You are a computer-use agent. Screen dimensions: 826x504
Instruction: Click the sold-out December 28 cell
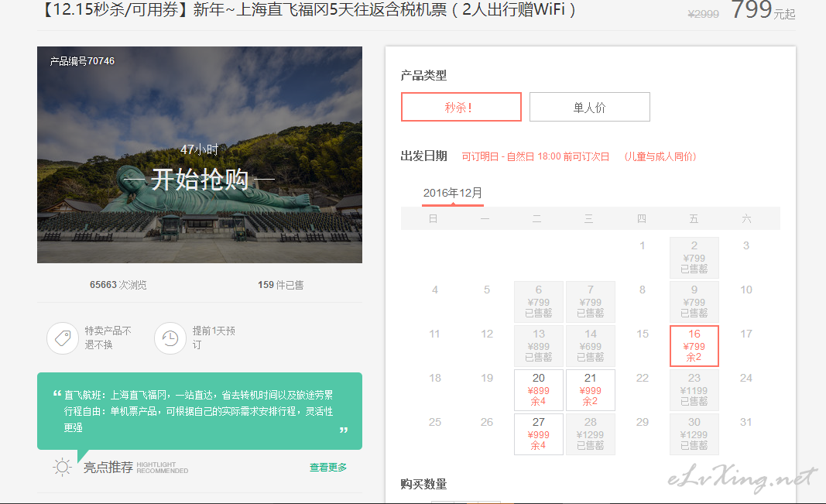click(590, 434)
